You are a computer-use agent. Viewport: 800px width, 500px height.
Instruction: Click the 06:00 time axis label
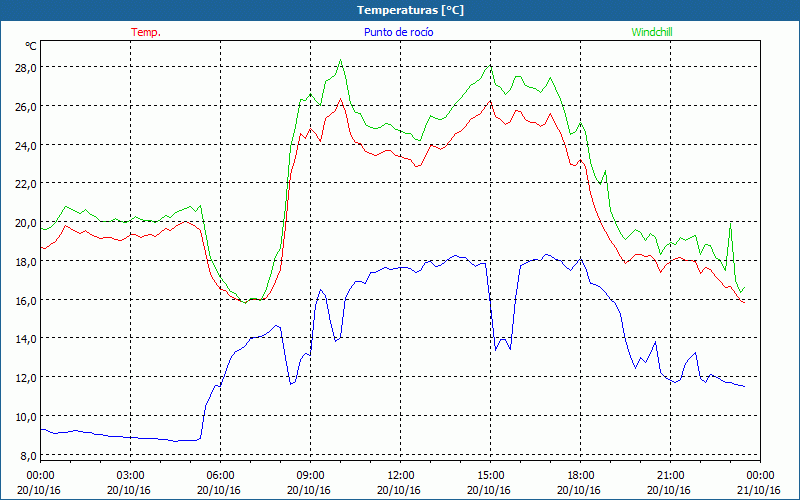pos(220,476)
